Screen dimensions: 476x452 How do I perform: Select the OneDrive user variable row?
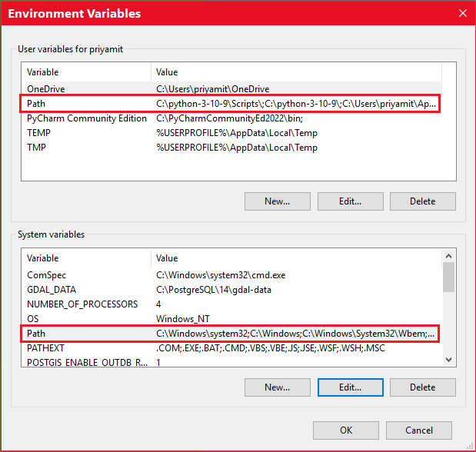234,89
